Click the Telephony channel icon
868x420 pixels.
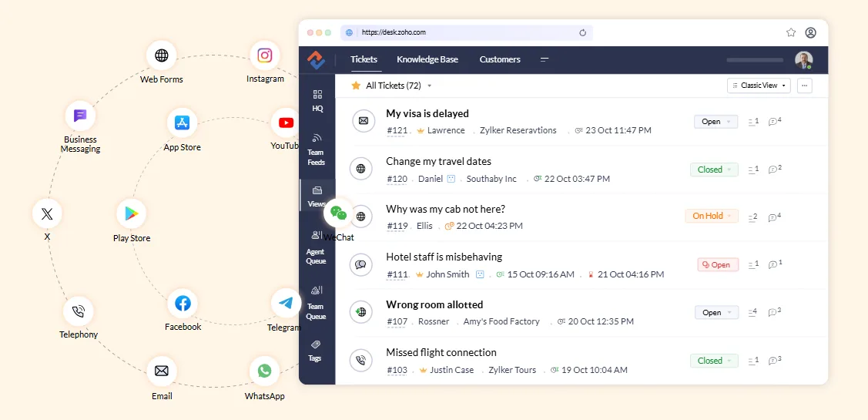coord(78,311)
